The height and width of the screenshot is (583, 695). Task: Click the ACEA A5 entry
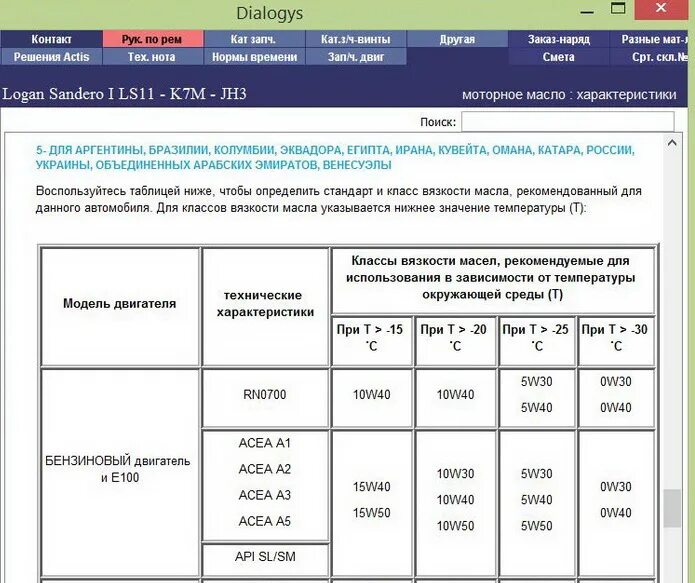(265, 521)
